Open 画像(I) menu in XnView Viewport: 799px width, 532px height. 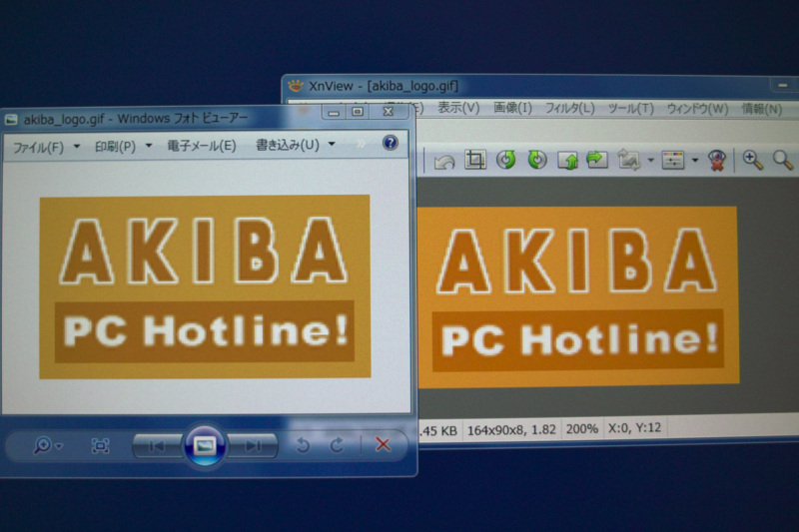(512, 108)
